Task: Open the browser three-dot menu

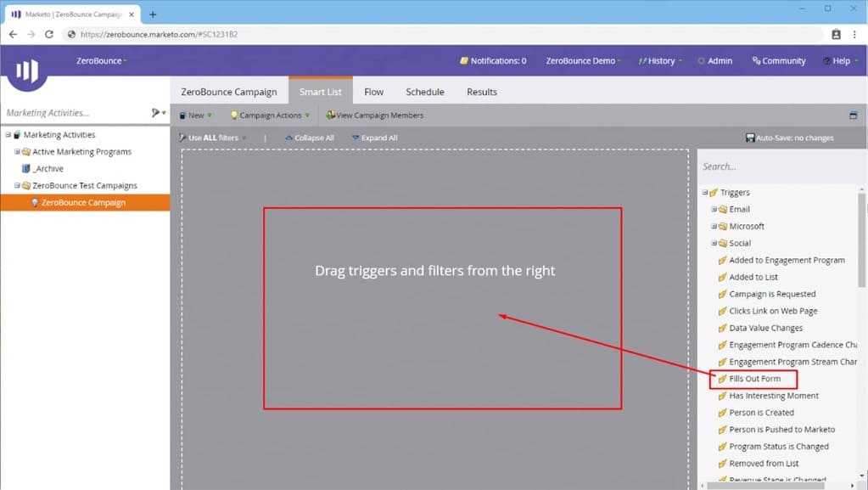Action: (x=854, y=34)
